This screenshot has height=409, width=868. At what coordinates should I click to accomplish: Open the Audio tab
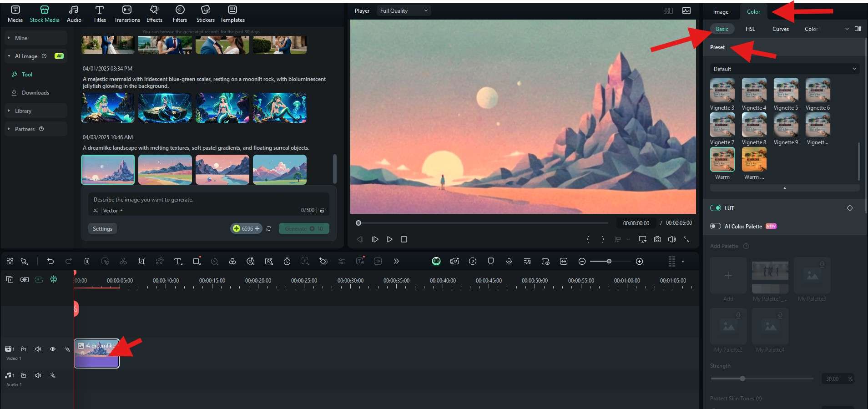coord(74,14)
